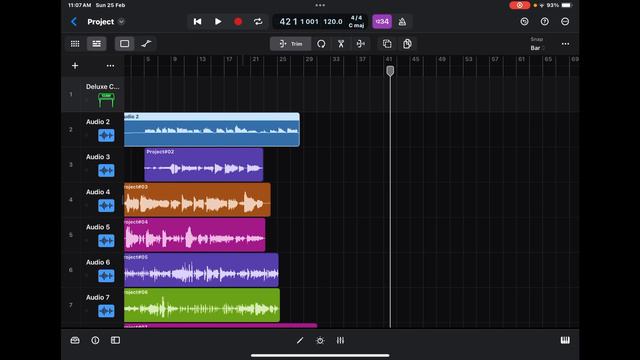Toggle the Fader sidebar panel icon
Image resolution: width=640 pixels, height=360 pixels.
tap(115, 340)
